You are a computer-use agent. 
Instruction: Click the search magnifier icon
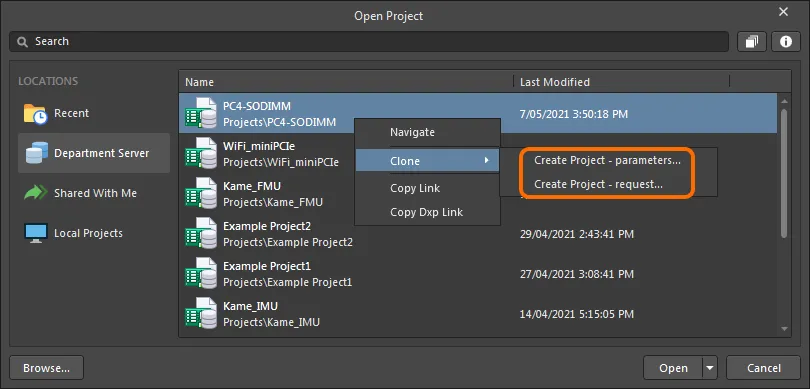pos(22,42)
